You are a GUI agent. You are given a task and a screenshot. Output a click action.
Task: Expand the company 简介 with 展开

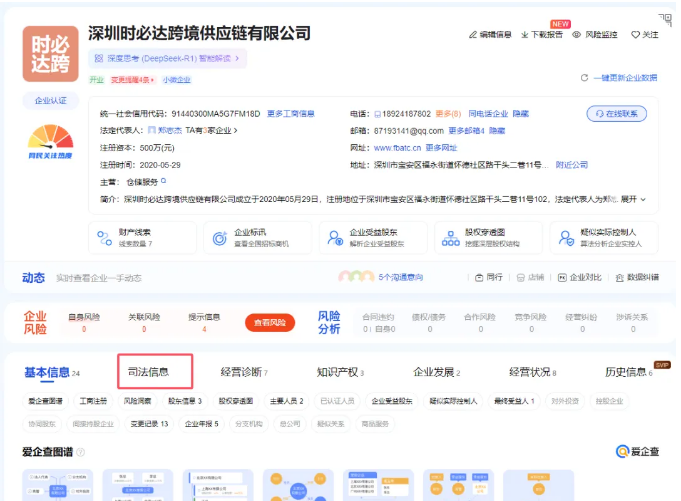pyautogui.click(x=633, y=199)
